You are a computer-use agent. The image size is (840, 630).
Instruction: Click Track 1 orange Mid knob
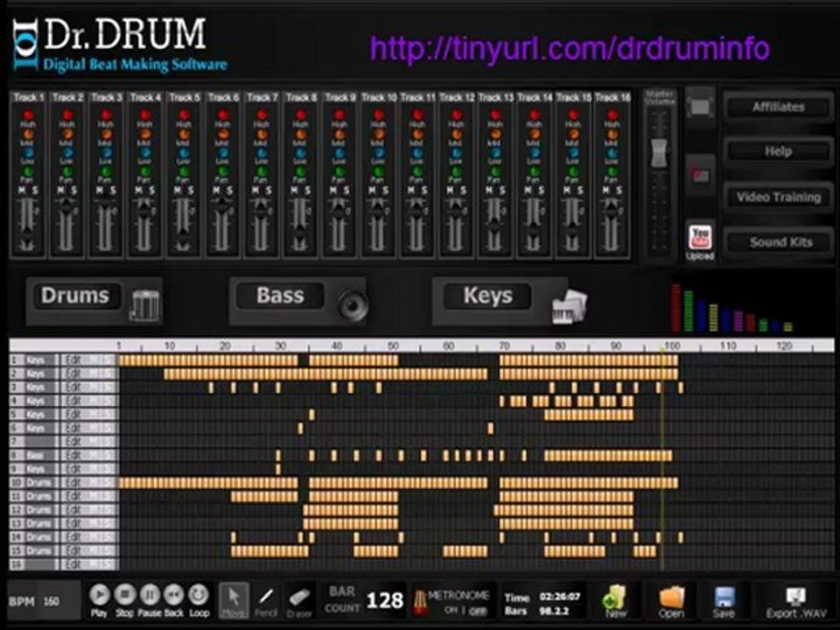[27, 134]
